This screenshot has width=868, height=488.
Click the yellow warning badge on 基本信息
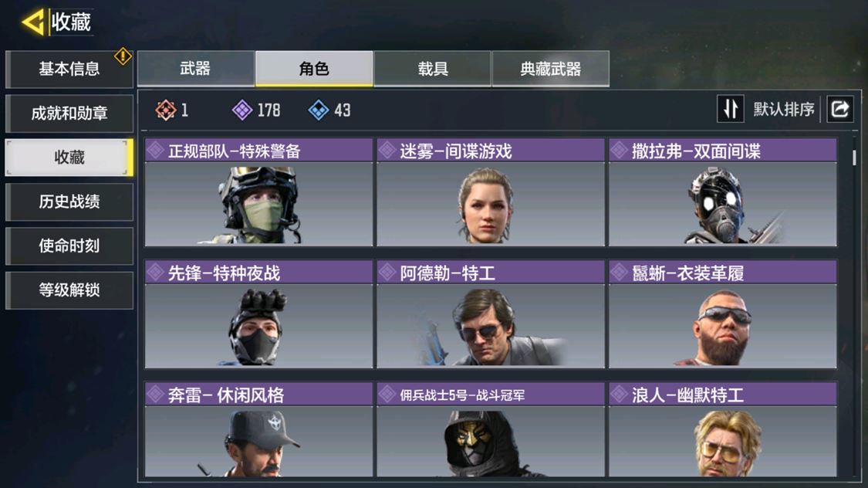123,56
